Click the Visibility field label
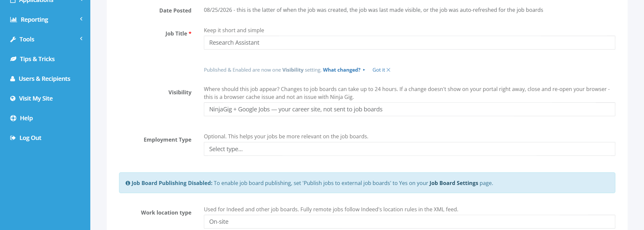The width and height of the screenshot is (644, 230). coord(180,92)
